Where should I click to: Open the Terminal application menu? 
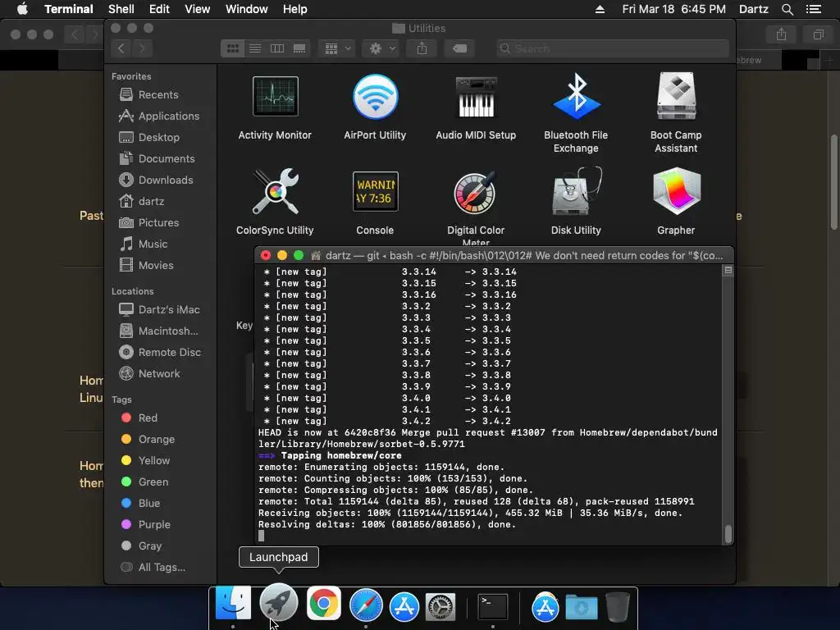coord(69,9)
